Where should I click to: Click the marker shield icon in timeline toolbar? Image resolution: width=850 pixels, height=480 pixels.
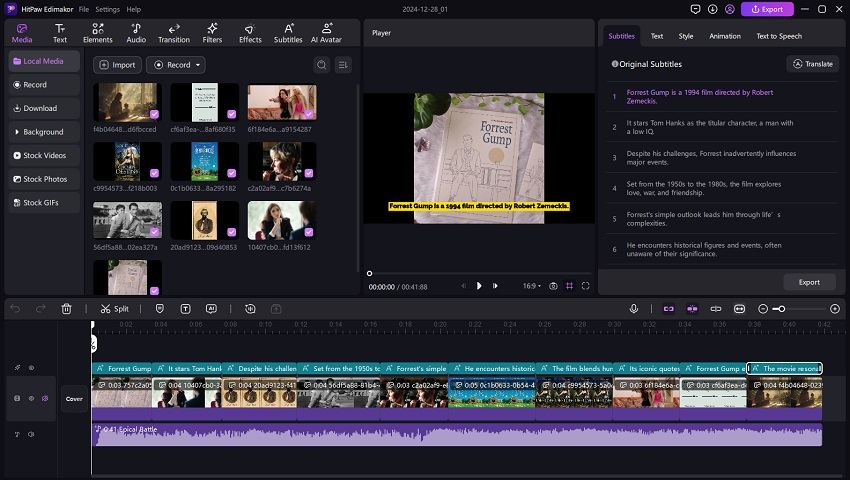point(159,309)
